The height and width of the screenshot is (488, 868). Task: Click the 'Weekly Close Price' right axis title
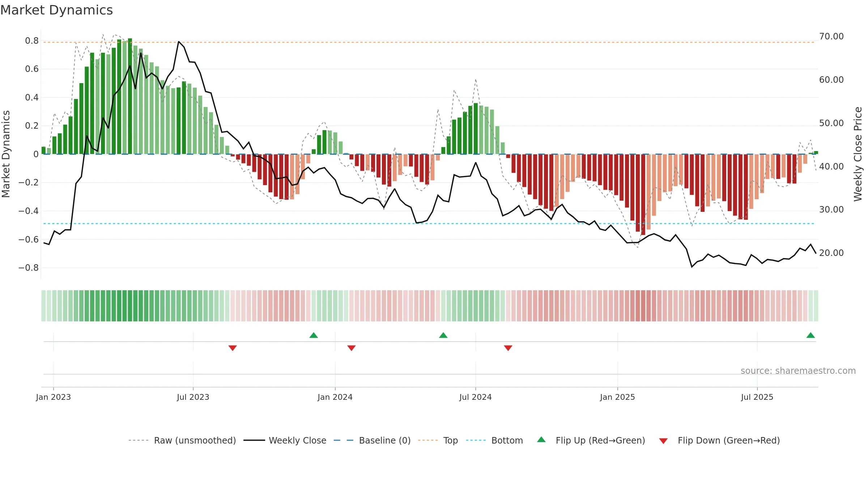click(x=858, y=154)
